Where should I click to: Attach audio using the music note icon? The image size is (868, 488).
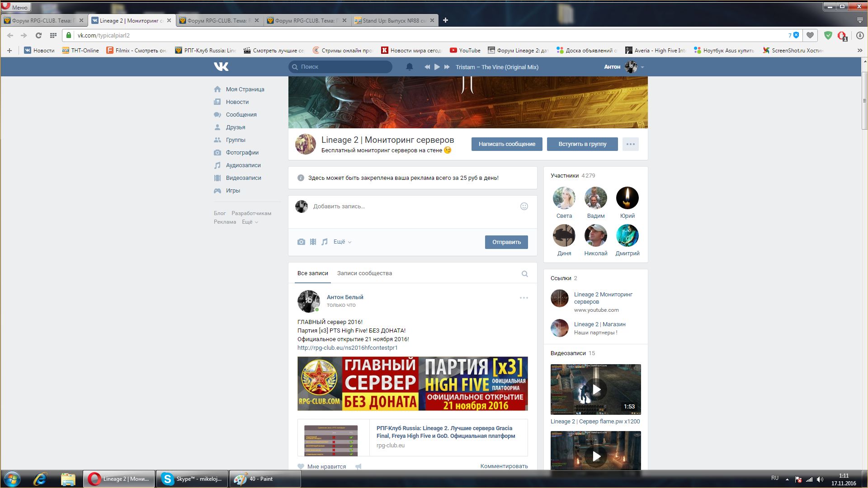pos(324,242)
